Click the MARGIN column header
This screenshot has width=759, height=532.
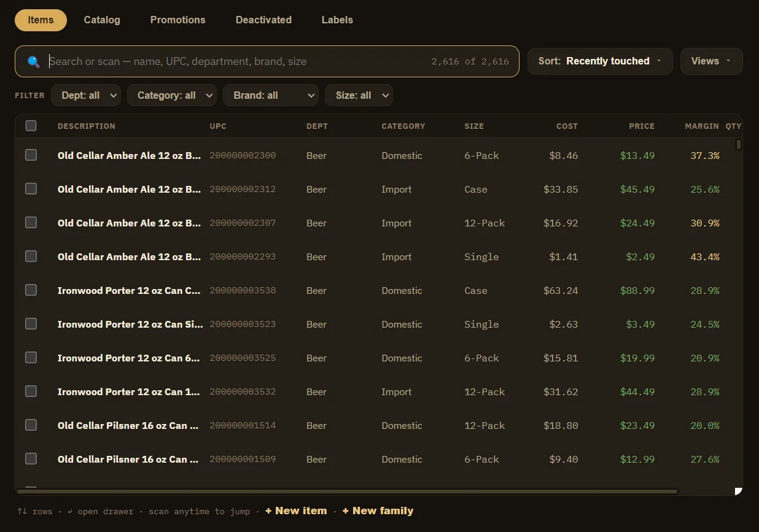click(702, 126)
